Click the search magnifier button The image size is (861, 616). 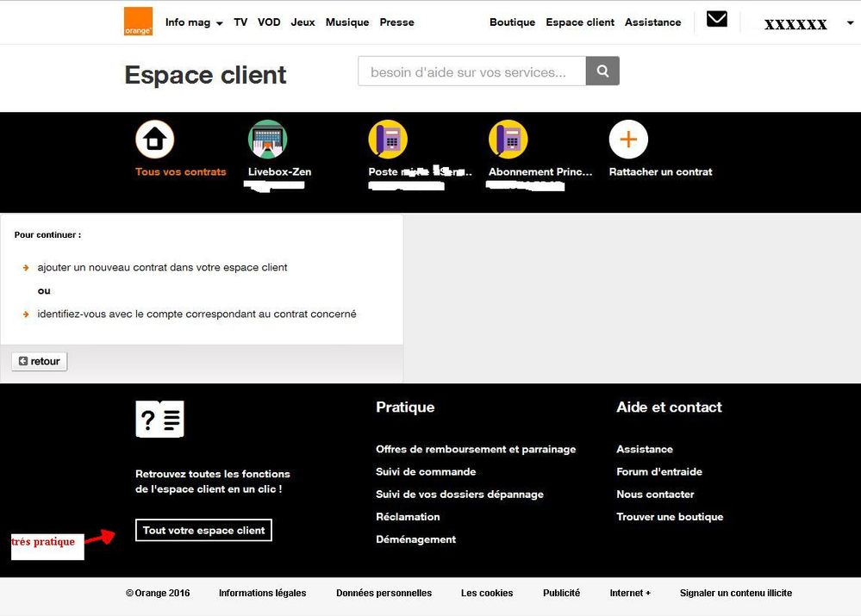point(602,72)
